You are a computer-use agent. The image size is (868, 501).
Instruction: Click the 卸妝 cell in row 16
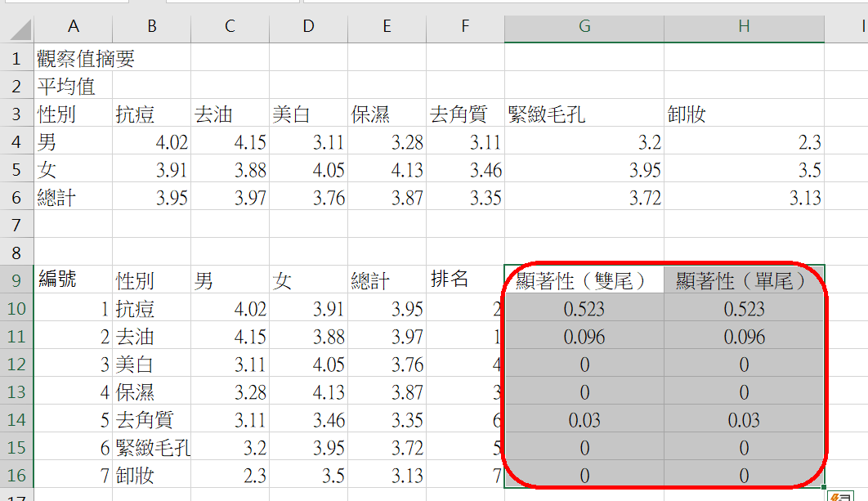coord(151,476)
